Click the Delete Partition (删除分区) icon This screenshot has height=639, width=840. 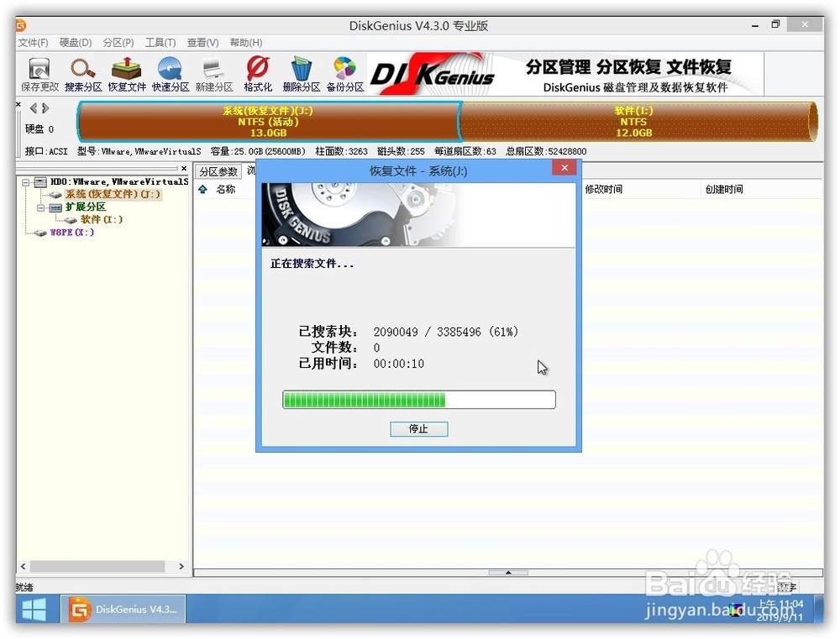[301, 75]
